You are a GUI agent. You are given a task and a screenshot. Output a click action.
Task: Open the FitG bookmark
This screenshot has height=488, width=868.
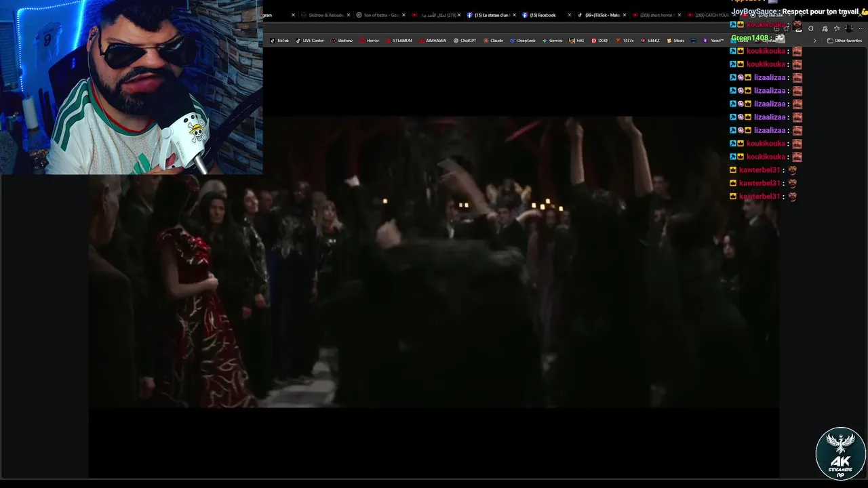pos(576,41)
